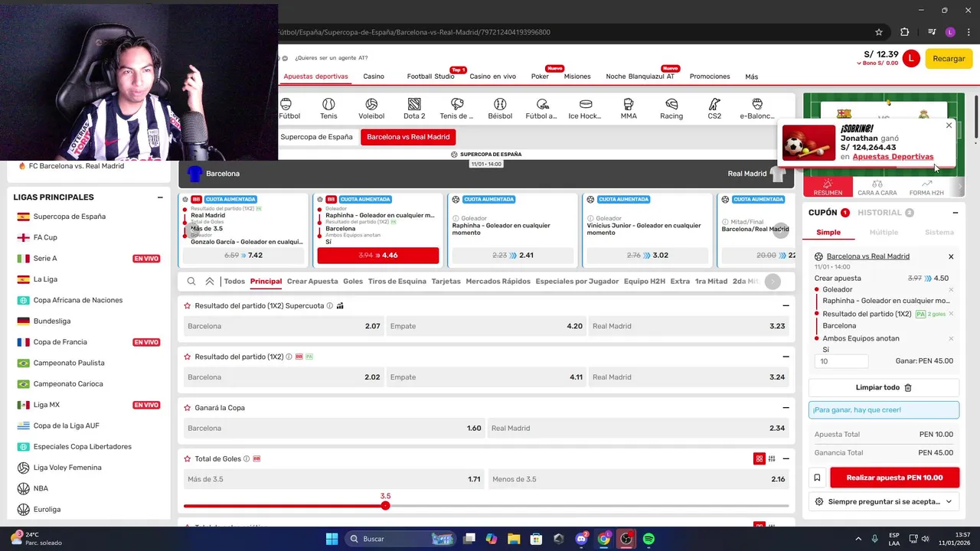Click the market search magnifier icon
The width and height of the screenshot is (980, 551).
tap(191, 282)
